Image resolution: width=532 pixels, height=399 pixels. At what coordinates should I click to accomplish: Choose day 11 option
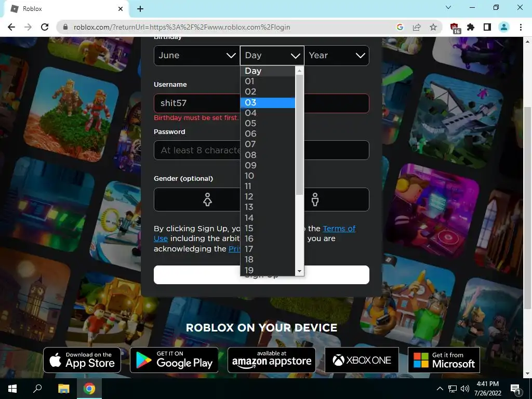click(268, 187)
